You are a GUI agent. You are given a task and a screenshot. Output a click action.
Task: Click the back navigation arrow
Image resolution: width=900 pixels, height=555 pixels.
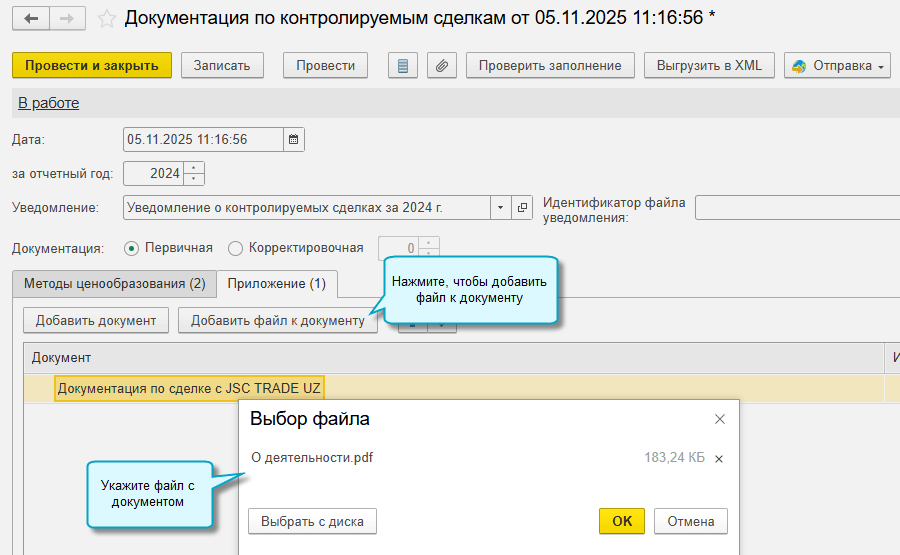point(32,18)
